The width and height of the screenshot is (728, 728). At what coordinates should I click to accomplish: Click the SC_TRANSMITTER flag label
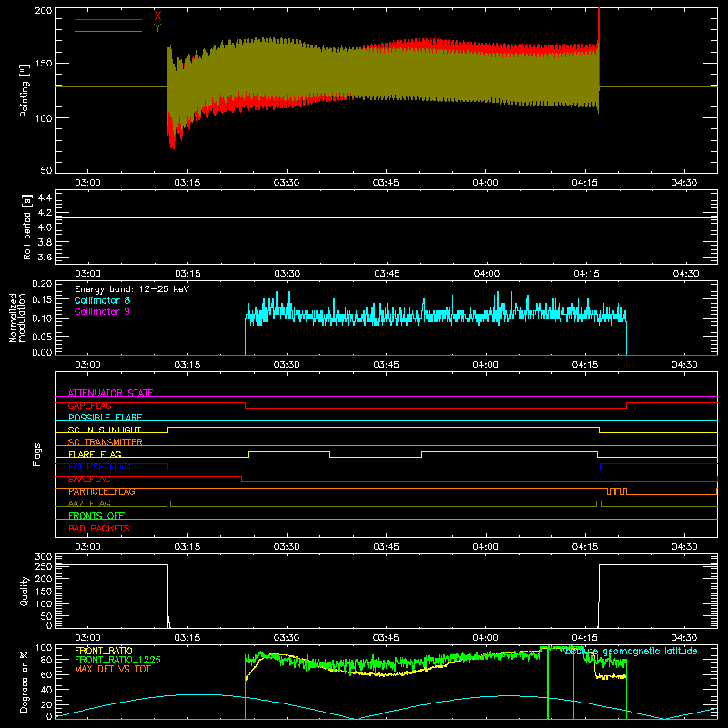(x=106, y=442)
